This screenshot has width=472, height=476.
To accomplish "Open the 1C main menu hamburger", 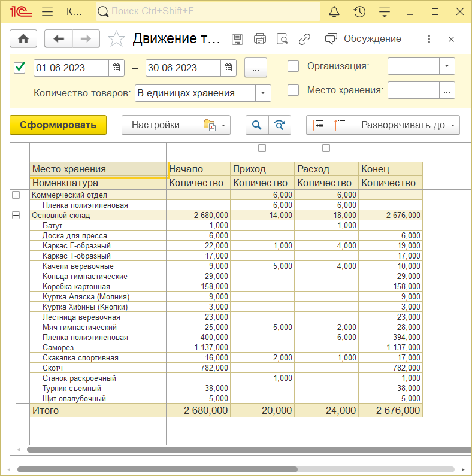I will pos(47,11).
